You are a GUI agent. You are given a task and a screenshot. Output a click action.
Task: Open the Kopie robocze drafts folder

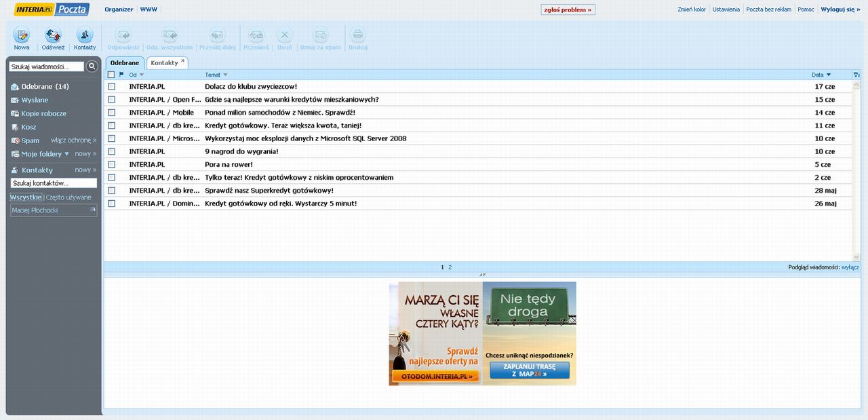43,114
